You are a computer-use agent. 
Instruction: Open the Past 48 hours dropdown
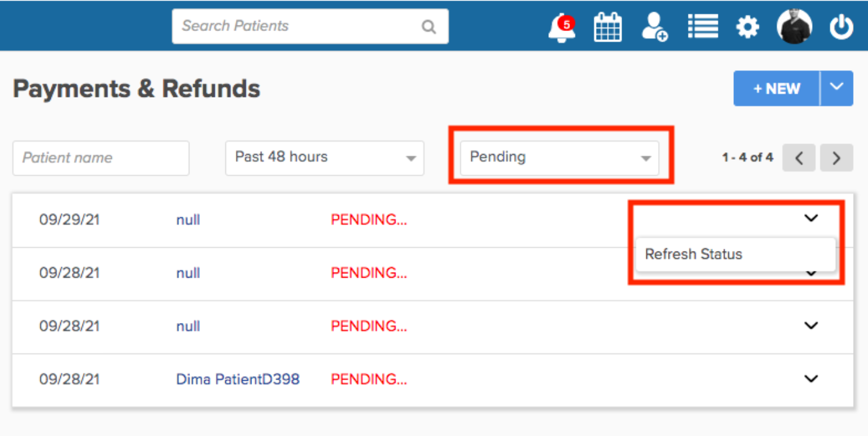point(325,158)
